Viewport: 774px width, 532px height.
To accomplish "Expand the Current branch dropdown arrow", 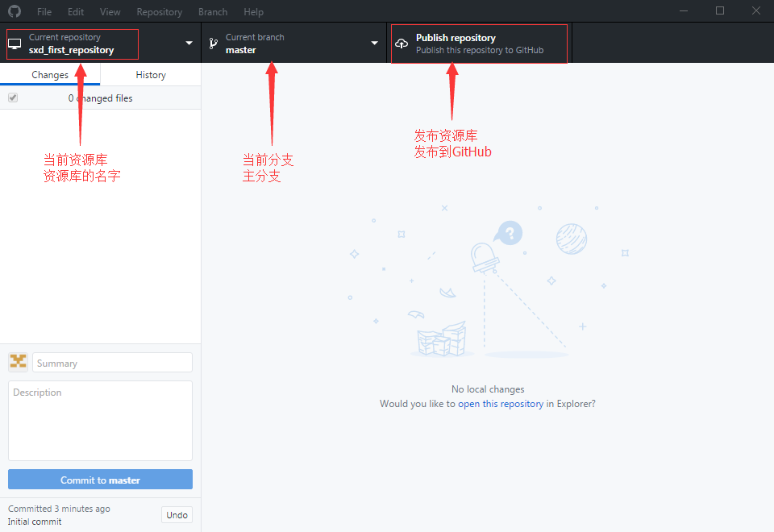I will click(x=375, y=43).
